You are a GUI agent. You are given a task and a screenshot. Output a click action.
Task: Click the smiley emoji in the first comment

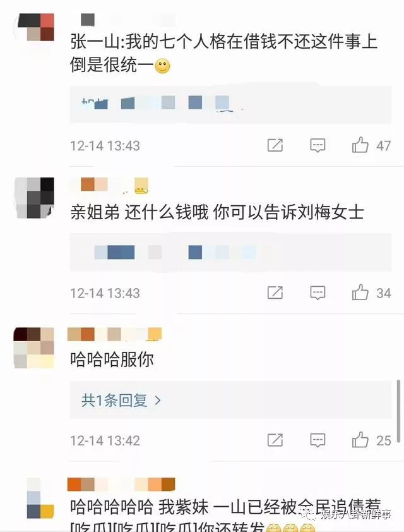point(162,66)
